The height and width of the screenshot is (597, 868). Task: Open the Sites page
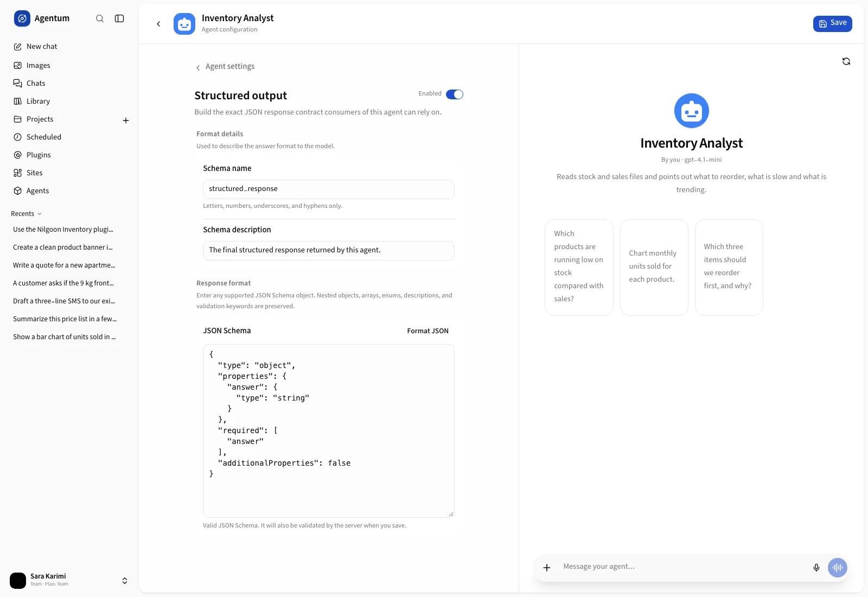coord(69,173)
